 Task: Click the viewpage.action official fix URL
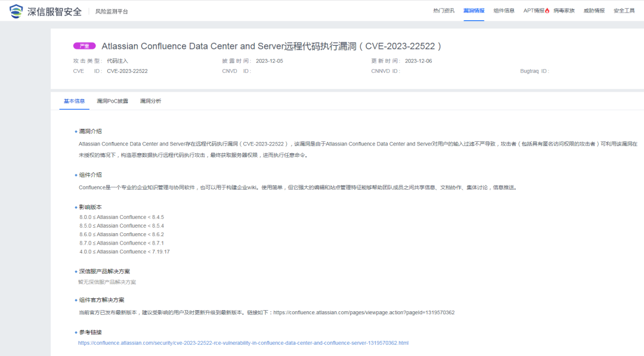(x=364, y=312)
